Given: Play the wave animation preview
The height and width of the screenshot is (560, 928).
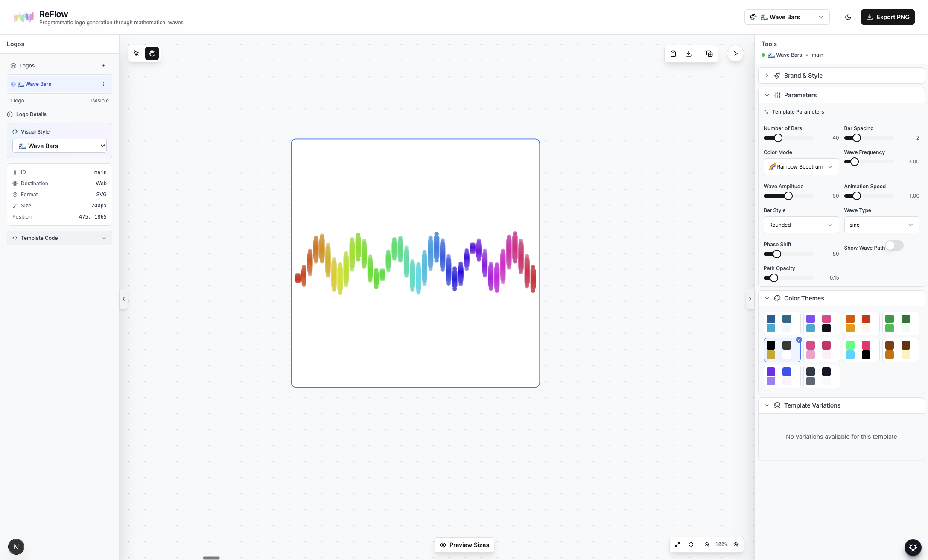Looking at the screenshot, I should pyautogui.click(x=735, y=53).
